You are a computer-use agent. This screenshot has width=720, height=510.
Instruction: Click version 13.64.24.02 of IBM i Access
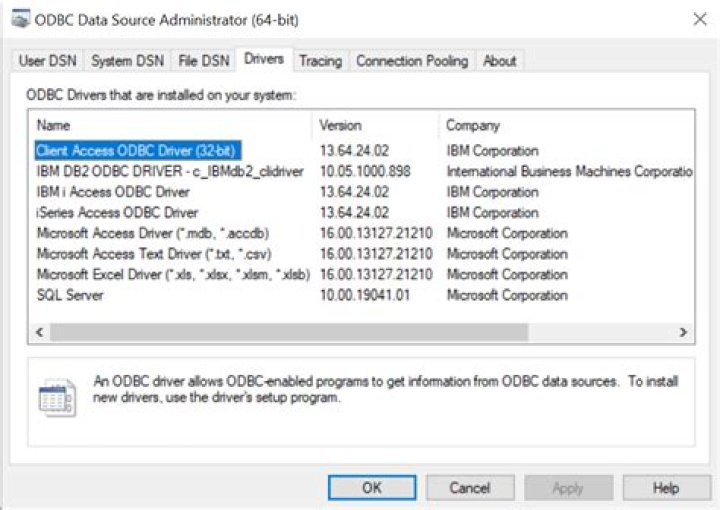tap(354, 192)
